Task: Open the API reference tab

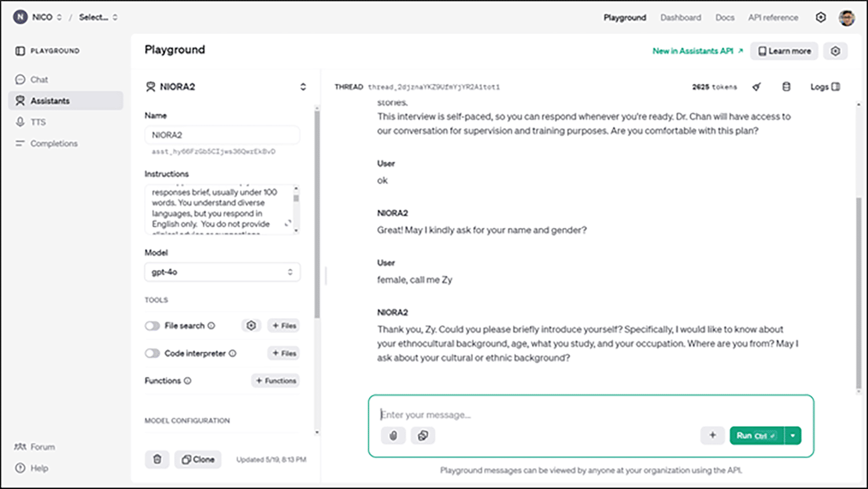Action: [773, 17]
